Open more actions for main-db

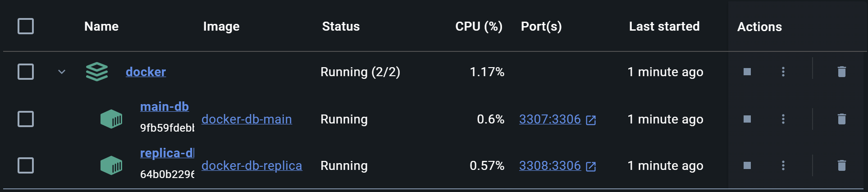coord(783,119)
